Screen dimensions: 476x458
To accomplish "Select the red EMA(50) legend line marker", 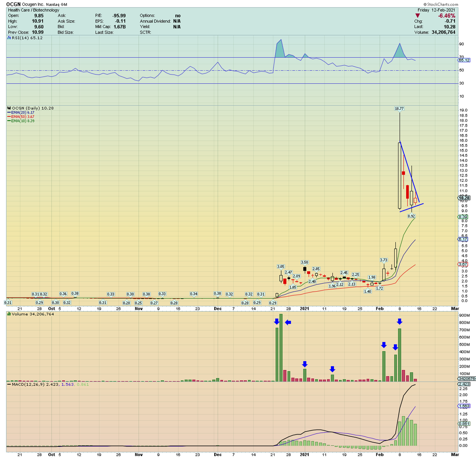I will [x=9, y=117].
